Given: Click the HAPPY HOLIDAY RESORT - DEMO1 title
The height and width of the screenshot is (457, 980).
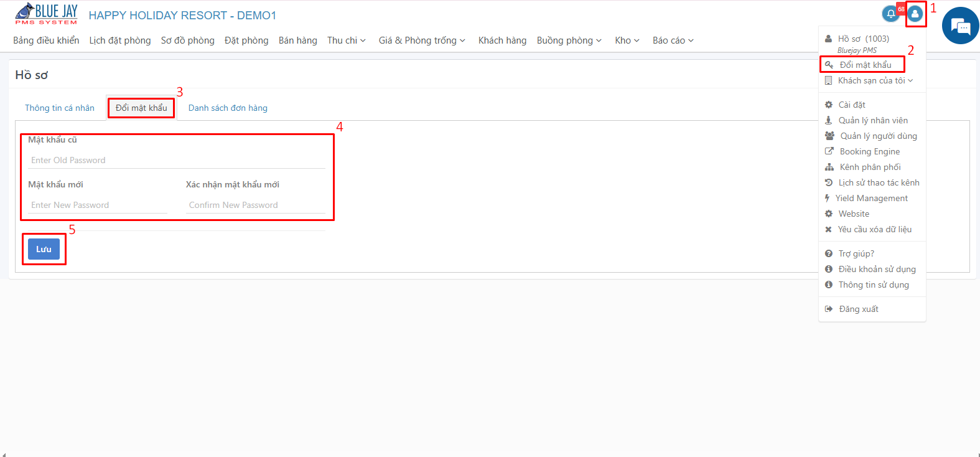Looking at the screenshot, I should [182, 16].
